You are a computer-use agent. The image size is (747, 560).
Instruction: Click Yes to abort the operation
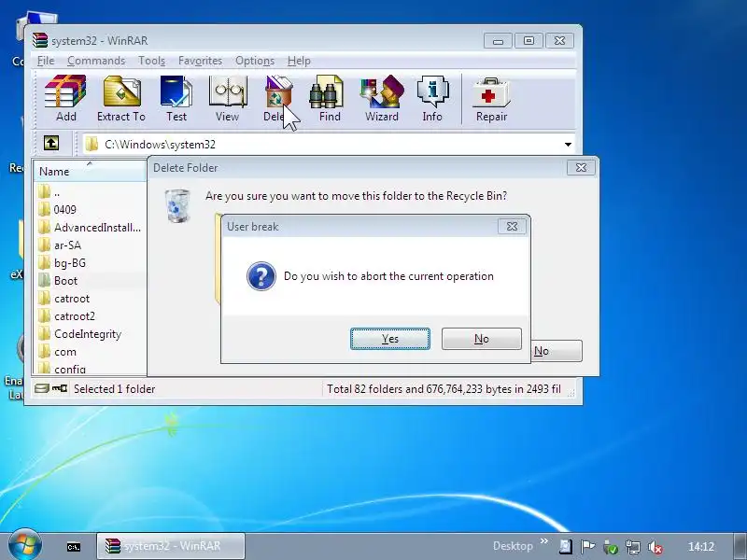pos(390,339)
